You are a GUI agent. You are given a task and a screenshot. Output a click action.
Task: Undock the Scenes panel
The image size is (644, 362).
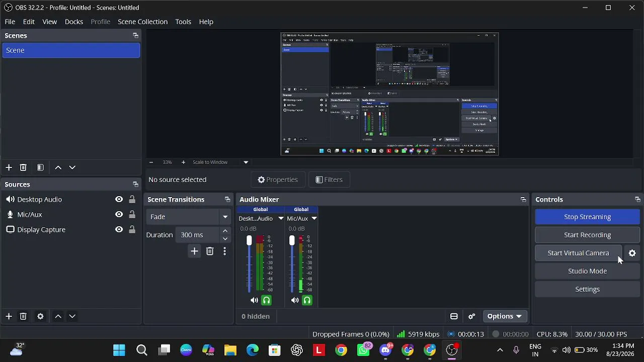135,36
